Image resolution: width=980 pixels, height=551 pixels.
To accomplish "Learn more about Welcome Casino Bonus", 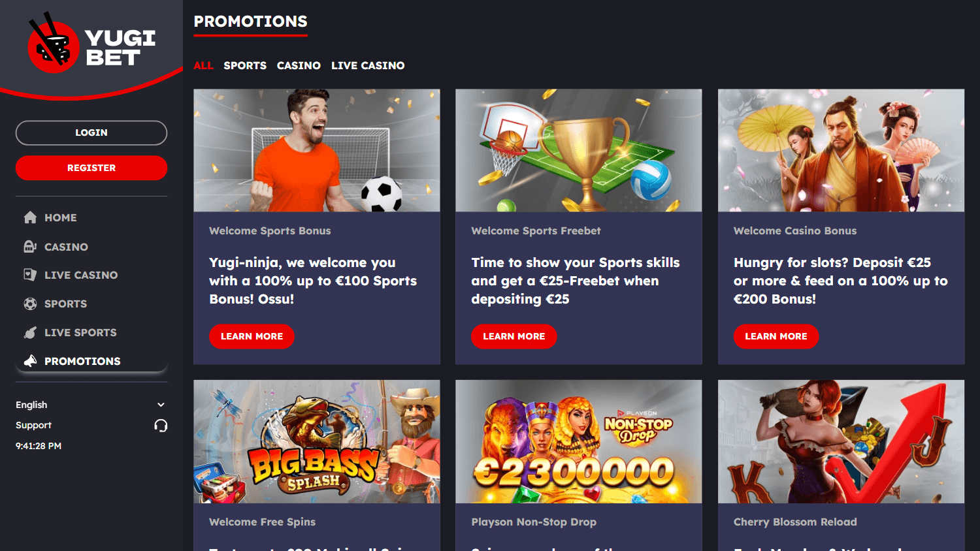I will click(776, 336).
